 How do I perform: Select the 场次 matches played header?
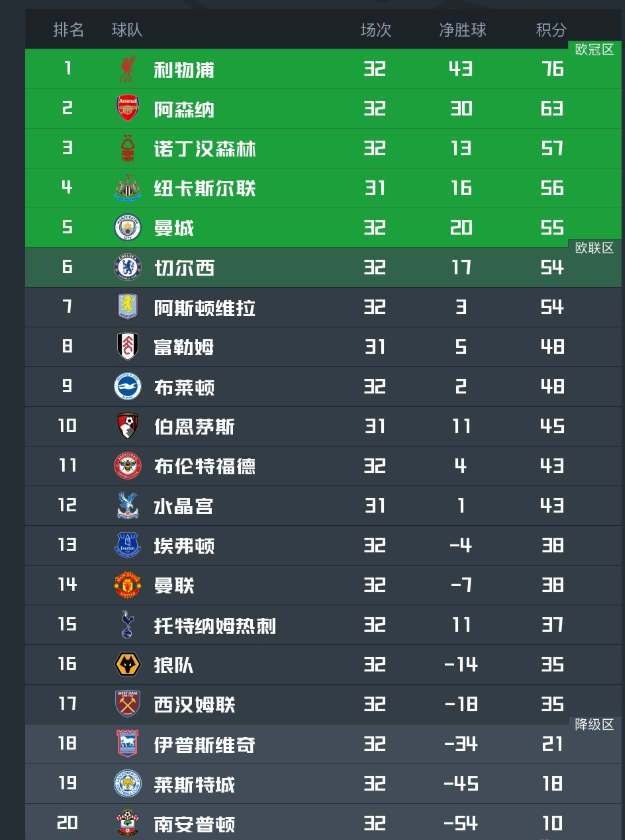(376, 30)
